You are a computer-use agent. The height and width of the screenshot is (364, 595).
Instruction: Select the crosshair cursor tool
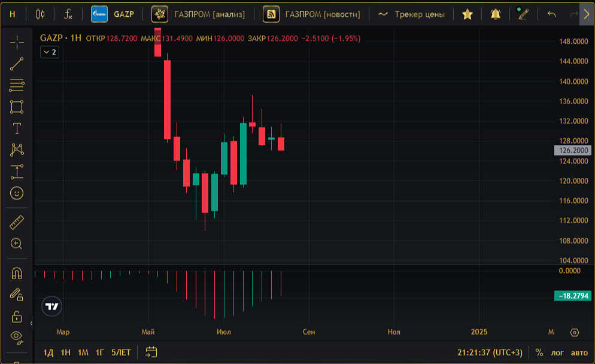pyautogui.click(x=17, y=42)
